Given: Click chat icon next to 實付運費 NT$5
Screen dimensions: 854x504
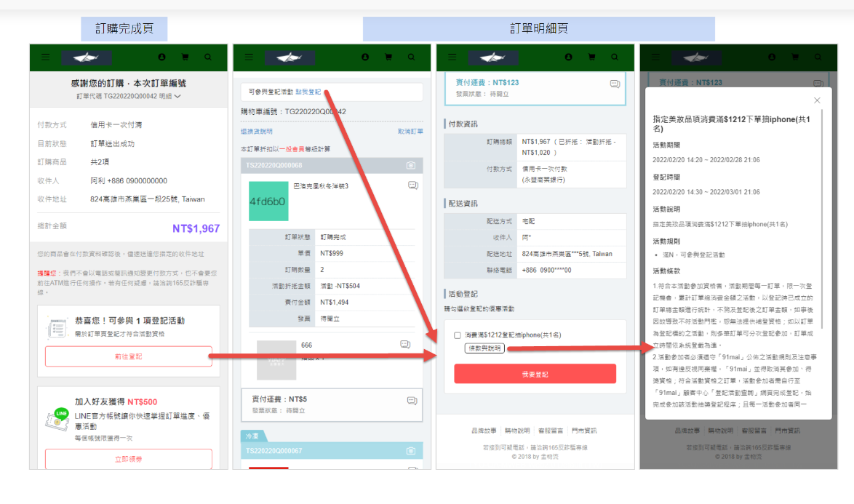Looking at the screenshot, I should (x=412, y=400).
